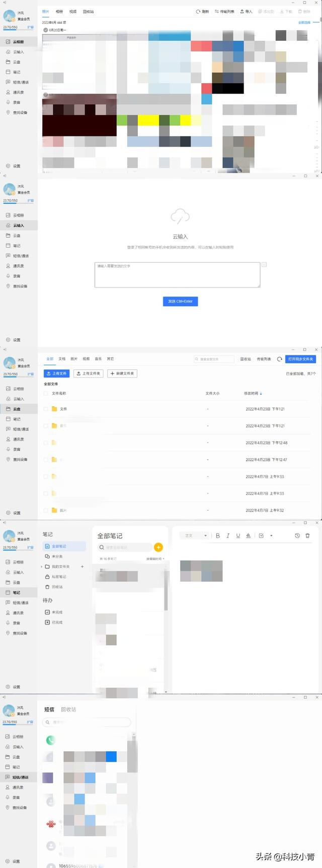This screenshot has width=322, height=868.
Task: Switch to the 视频 tab in cloud album
Action: 73,11
